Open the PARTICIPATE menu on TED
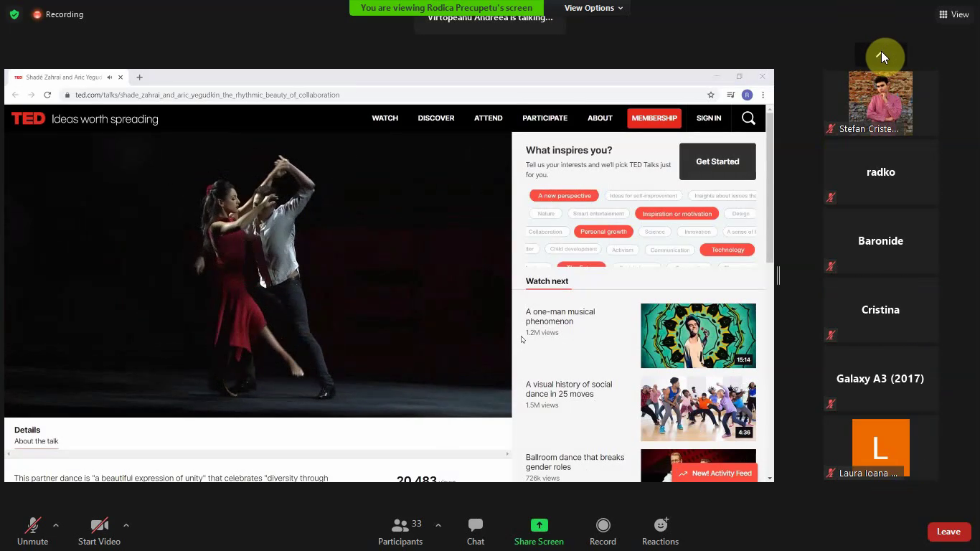The image size is (980, 551). pyautogui.click(x=545, y=118)
